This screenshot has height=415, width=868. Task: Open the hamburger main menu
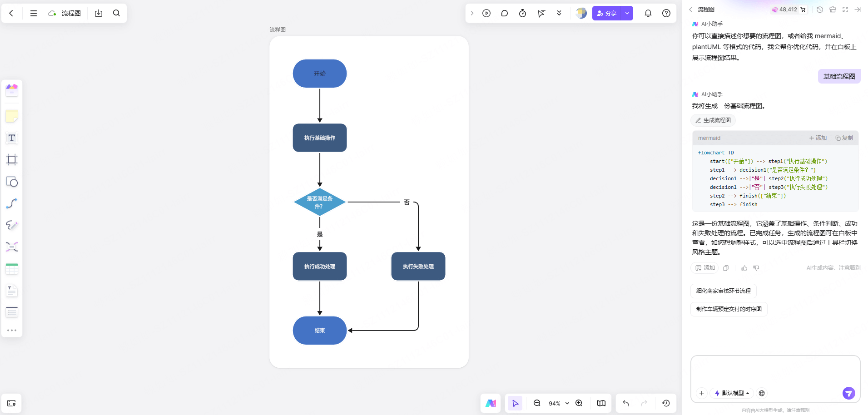pyautogui.click(x=34, y=13)
